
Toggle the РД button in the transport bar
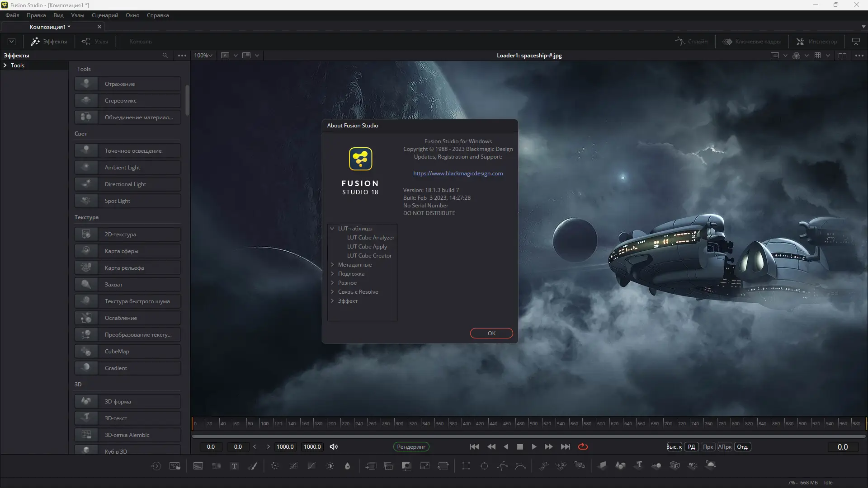click(691, 446)
